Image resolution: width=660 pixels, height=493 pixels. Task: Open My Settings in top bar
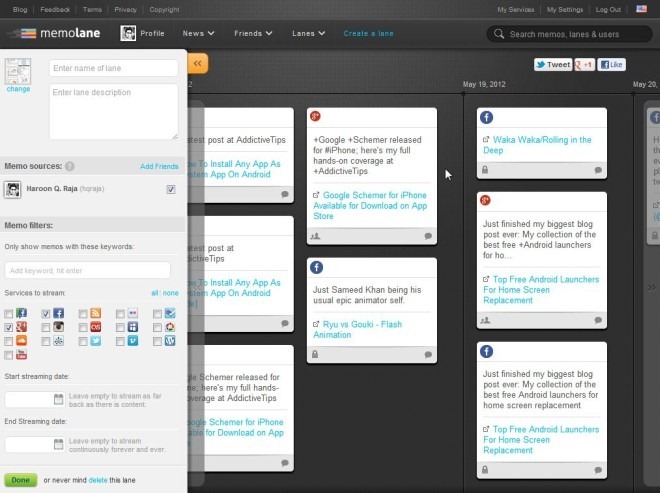[x=565, y=9]
